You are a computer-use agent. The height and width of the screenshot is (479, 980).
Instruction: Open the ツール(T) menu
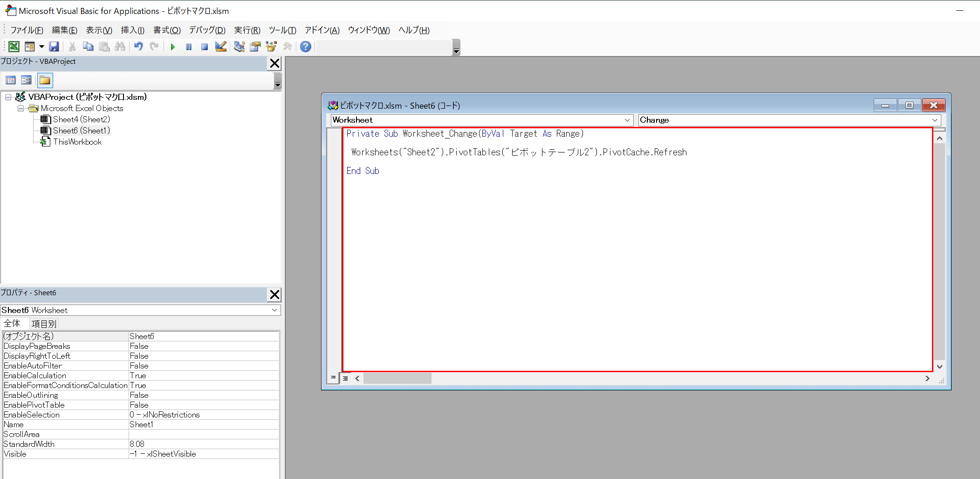(x=282, y=30)
